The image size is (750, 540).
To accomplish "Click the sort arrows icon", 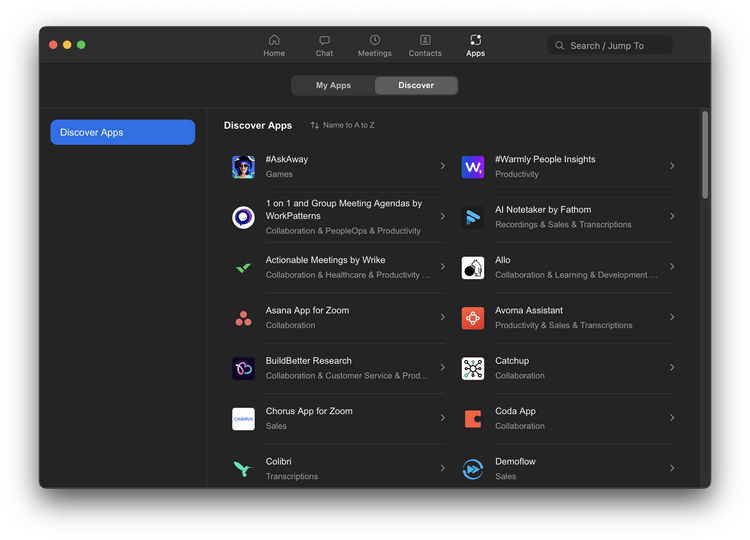I will [x=314, y=125].
